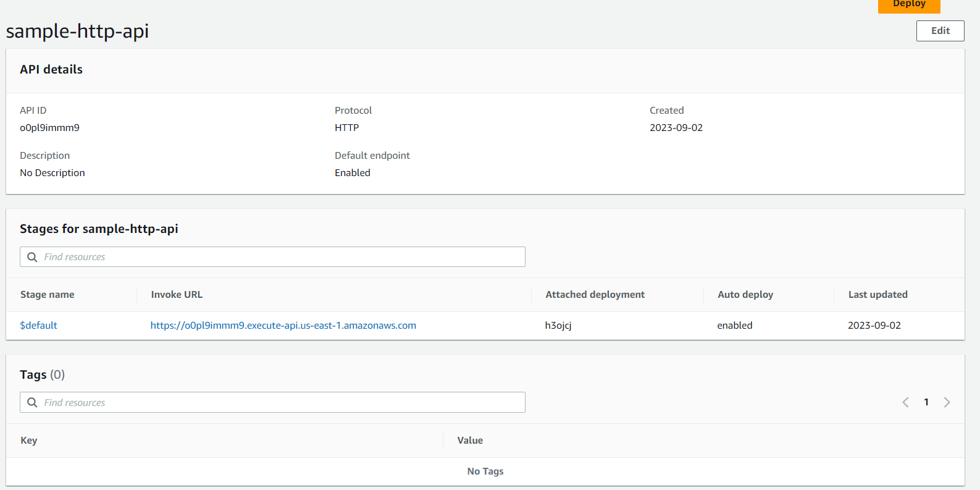Open the Edit API details button
This screenshot has width=980, height=490.
940,31
